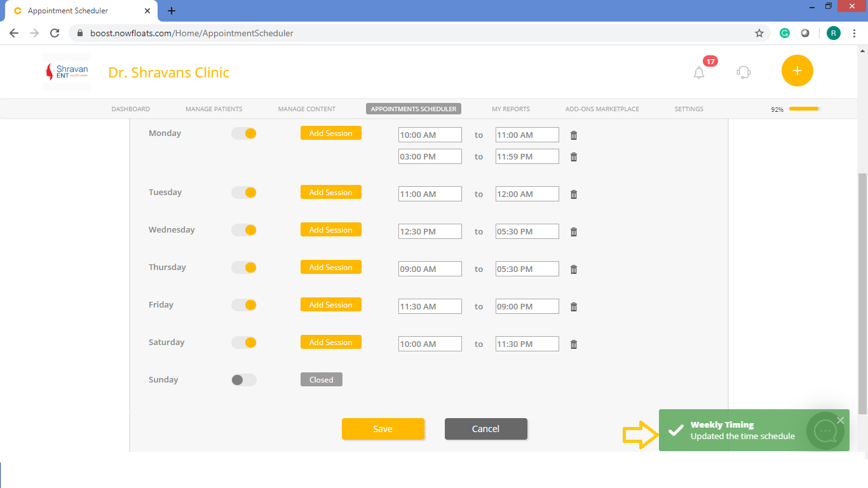Screen dimensions: 868x488
Task: Edit Saturday 11:30 PM end time
Action: [527, 344]
